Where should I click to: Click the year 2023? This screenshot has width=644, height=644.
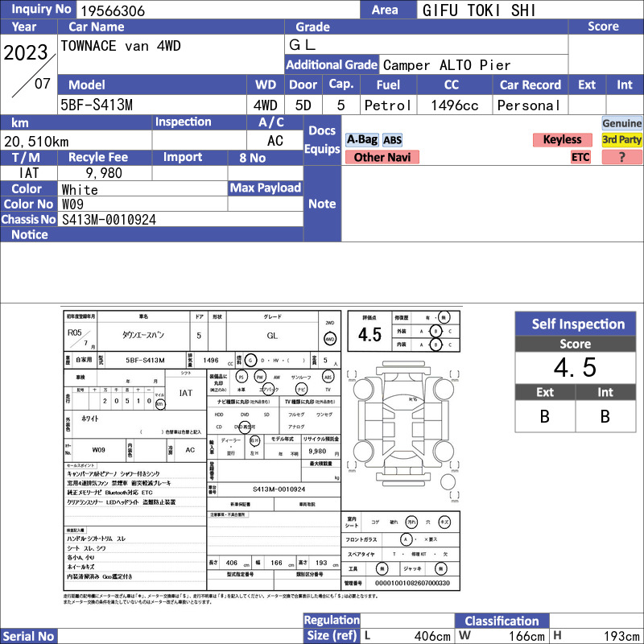pyautogui.click(x=26, y=52)
